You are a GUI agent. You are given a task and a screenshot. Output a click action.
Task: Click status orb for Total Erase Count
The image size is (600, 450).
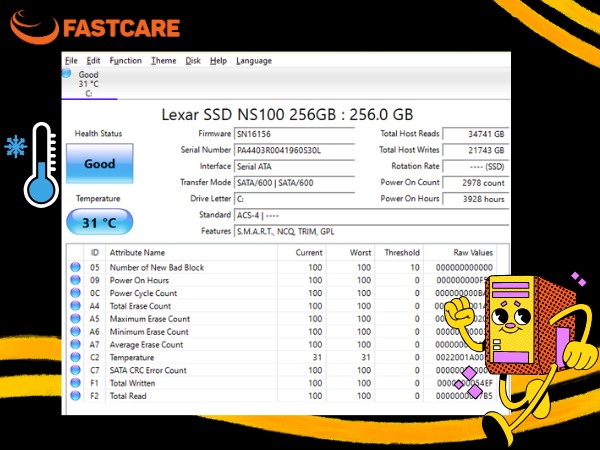point(75,306)
